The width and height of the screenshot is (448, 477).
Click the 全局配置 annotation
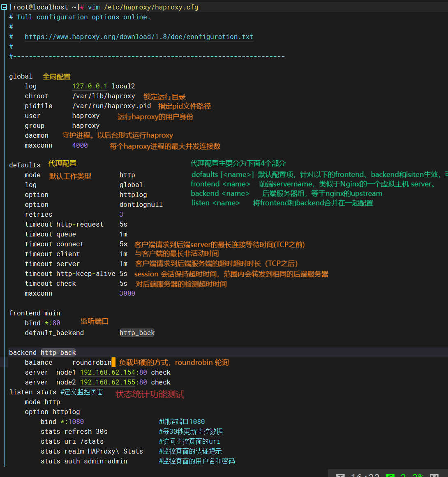coord(57,76)
